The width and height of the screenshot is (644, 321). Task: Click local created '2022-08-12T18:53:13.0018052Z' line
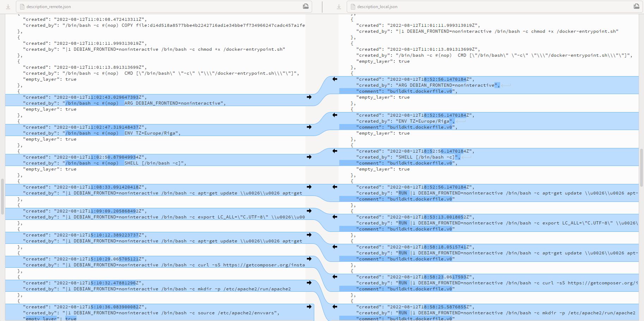point(415,217)
